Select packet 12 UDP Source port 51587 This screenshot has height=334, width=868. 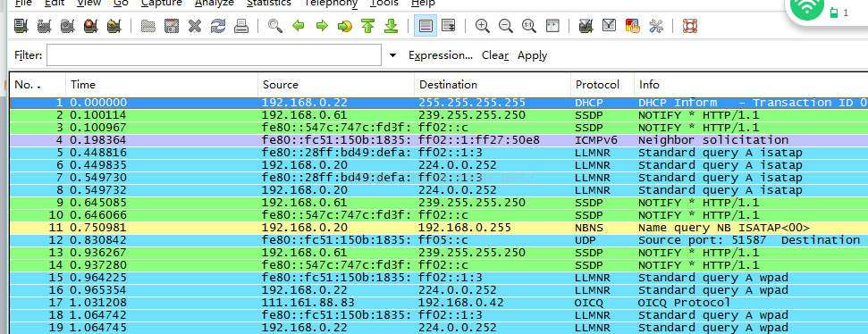pyautogui.click(x=439, y=240)
